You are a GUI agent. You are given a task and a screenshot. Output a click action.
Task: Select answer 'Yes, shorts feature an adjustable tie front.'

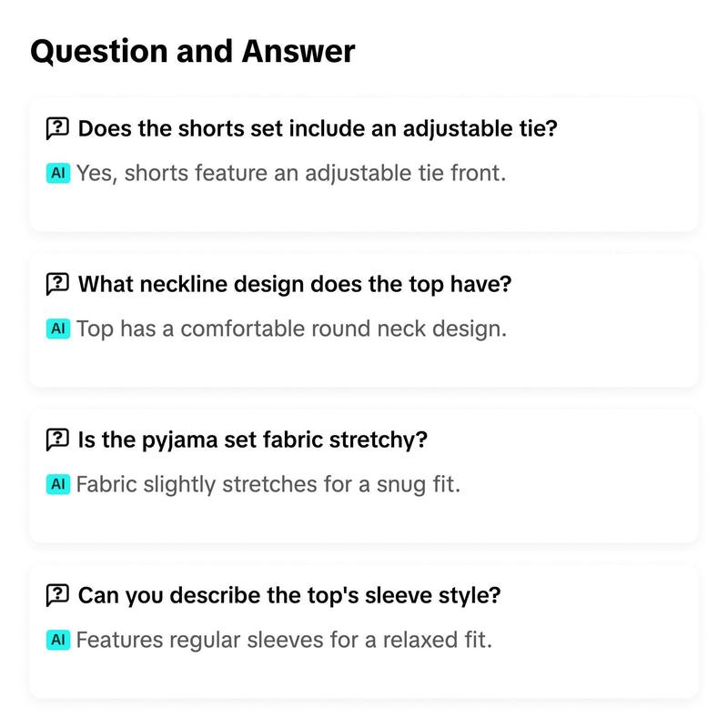[x=291, y=173]
